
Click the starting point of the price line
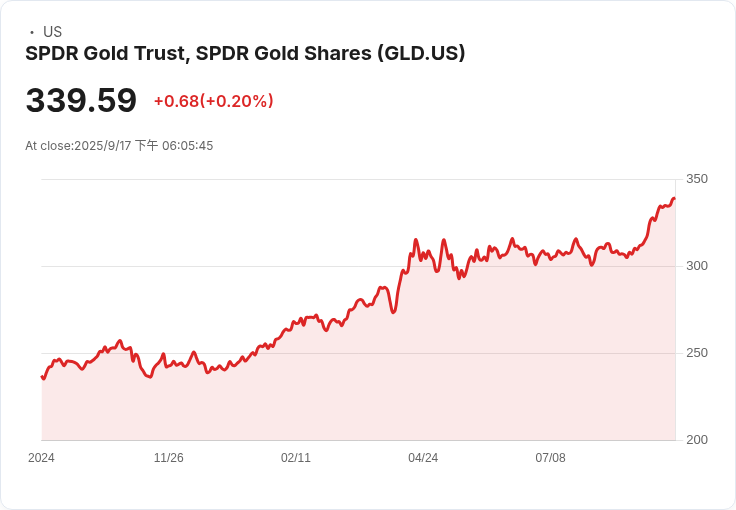pyautogui.click(x=43, y=377)
